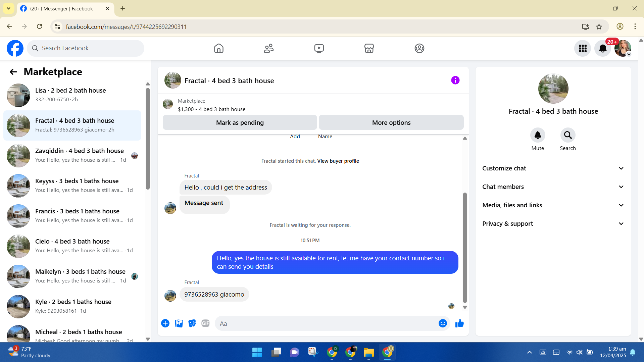Open Facebook home via the logo
644x362 pixels.
click(x=15, y=48)
